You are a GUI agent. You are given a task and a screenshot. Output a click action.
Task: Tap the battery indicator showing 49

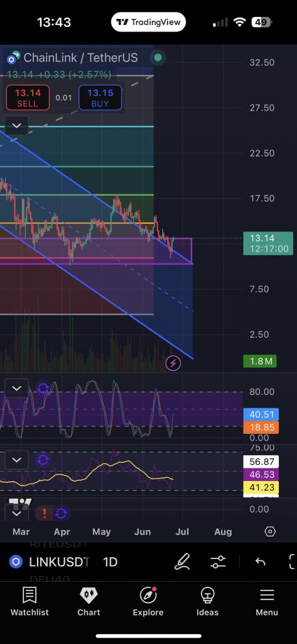(262, 22)
